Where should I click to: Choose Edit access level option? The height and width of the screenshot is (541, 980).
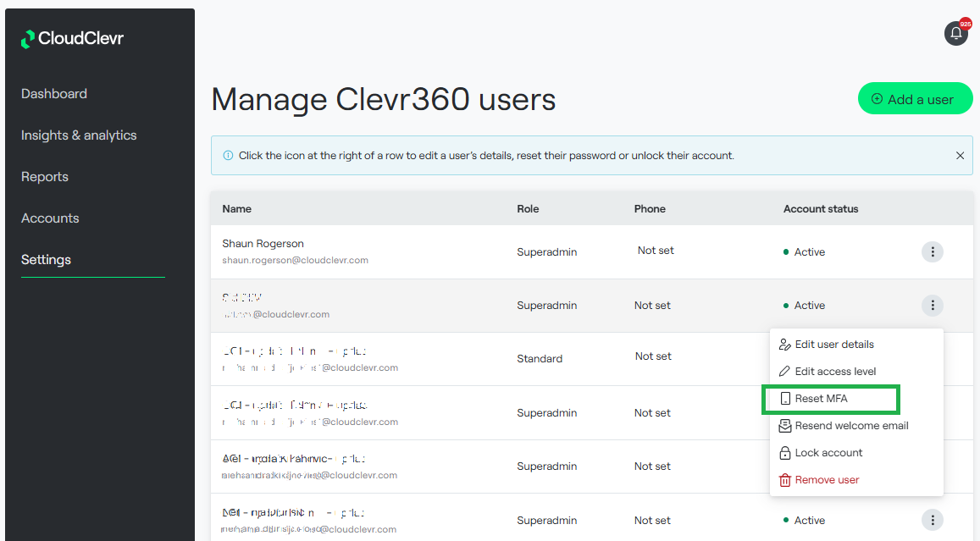tap(856, 371)
